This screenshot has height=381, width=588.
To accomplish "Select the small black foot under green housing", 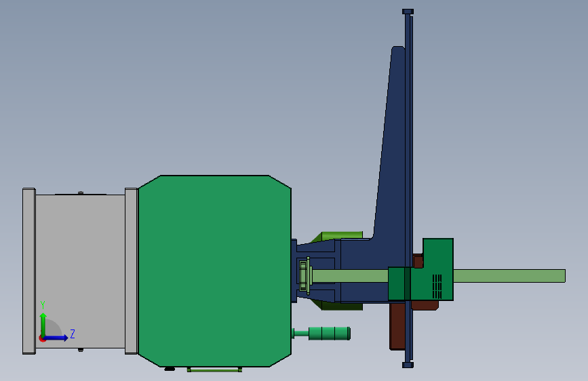I will 170,369.
